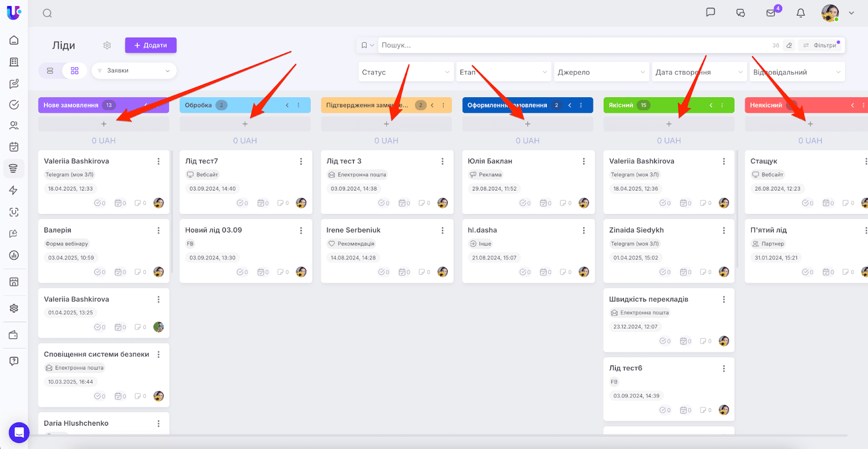Open three-dot menu on Новий лід 03.09 card
Viewport: 868px width, 449px height.
301,231
